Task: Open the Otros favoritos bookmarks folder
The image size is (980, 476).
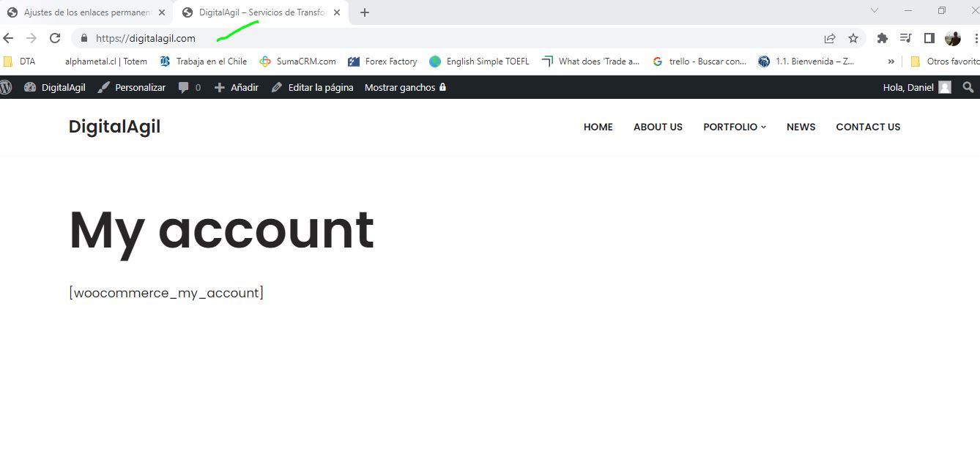Action: (945, 62)
